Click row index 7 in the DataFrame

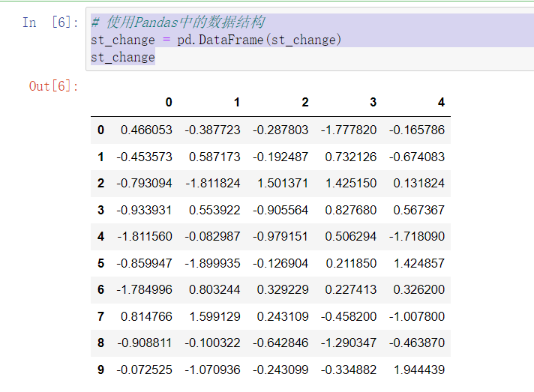point(100,316)
